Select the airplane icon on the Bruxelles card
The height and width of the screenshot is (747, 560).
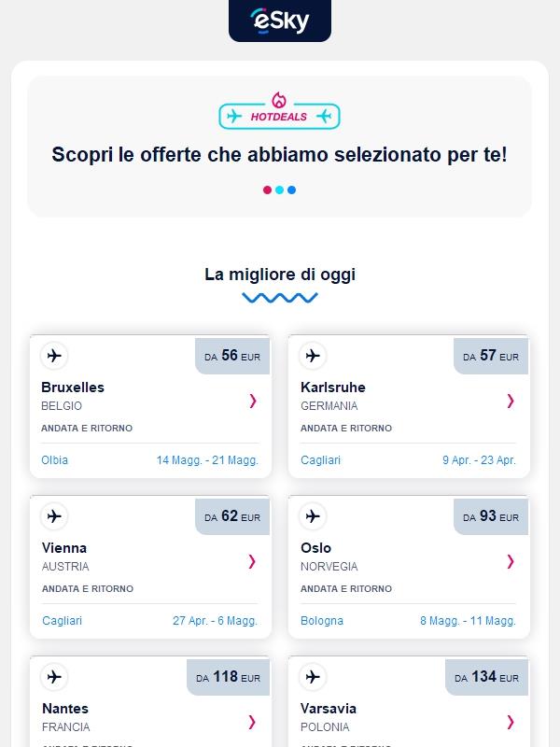click(56, 356)
